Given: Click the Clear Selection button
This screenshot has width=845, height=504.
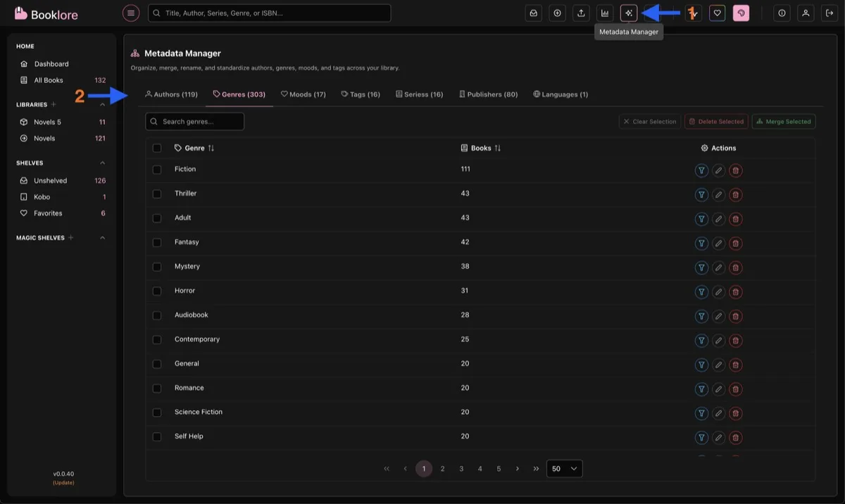Looking at the screenshot, I should 650,122.
